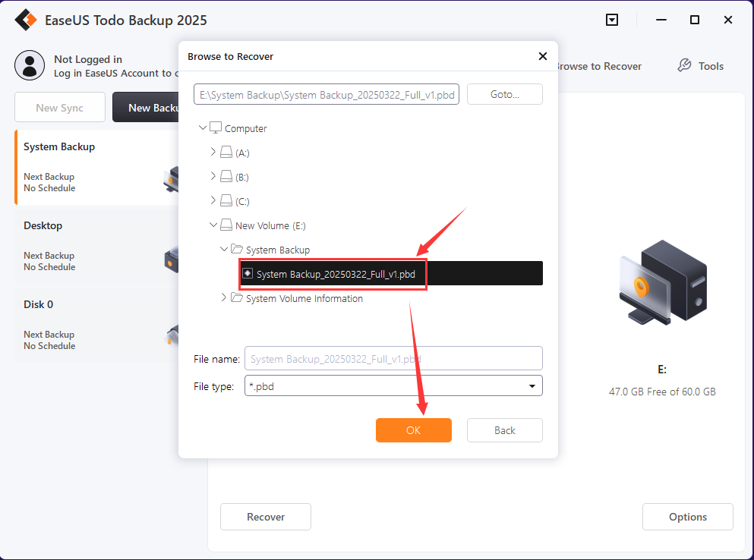This screenshot has width=754, height=560.
Task: Expand the (B:) drive node
Action: click(213, 176)
